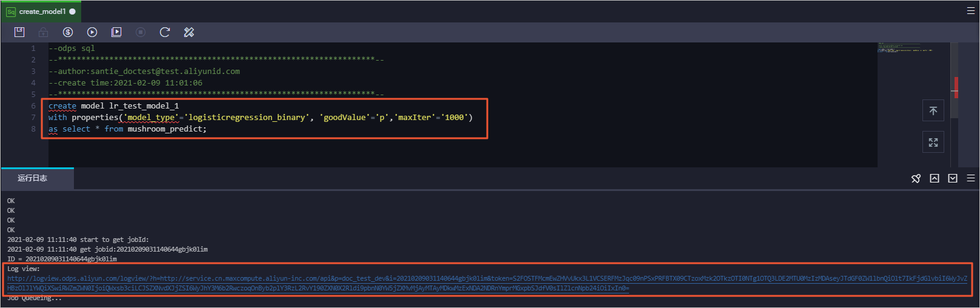This screenshot has height=308, width=980.
Task: Expand the log panel upward
Action: (935, 178)
